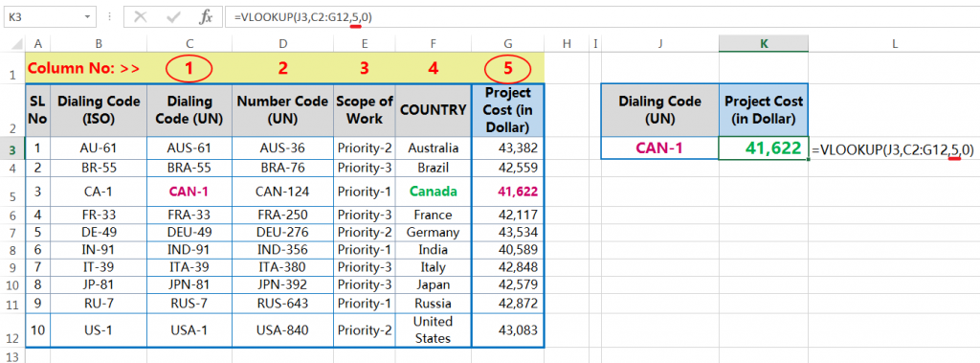This screenshot has width=980, height=363.
Task: Click the Cancel (X) formula bar icon
Action: coord(140,17)
